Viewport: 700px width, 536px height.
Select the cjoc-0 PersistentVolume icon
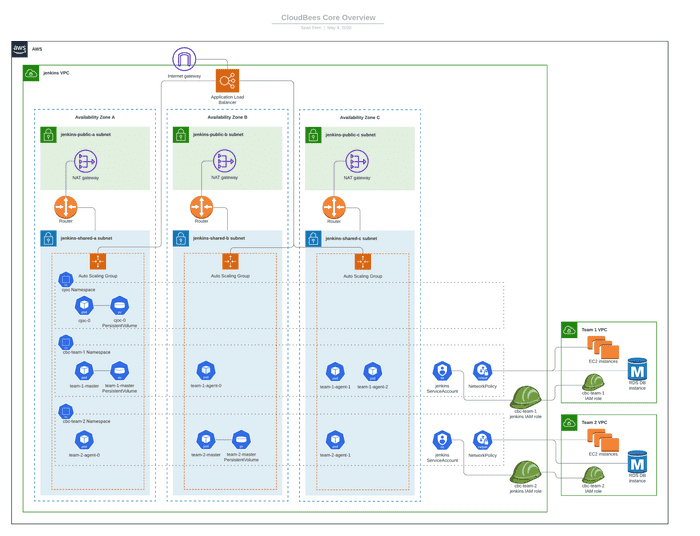(x=119, y=306)
